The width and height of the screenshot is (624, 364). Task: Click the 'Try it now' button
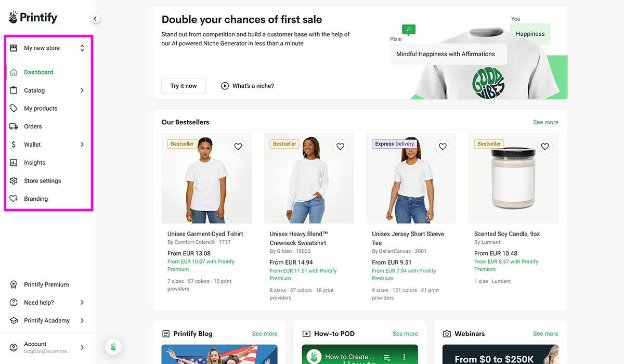[183, 85]
